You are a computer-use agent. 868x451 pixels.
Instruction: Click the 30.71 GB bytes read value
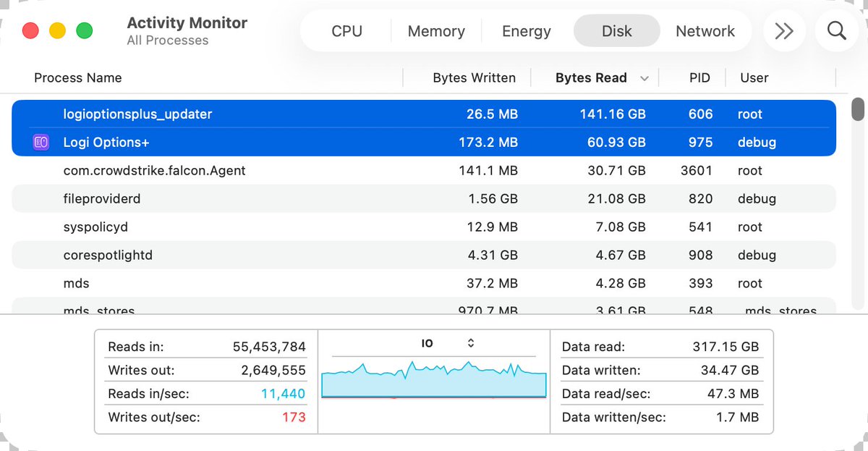616,171
